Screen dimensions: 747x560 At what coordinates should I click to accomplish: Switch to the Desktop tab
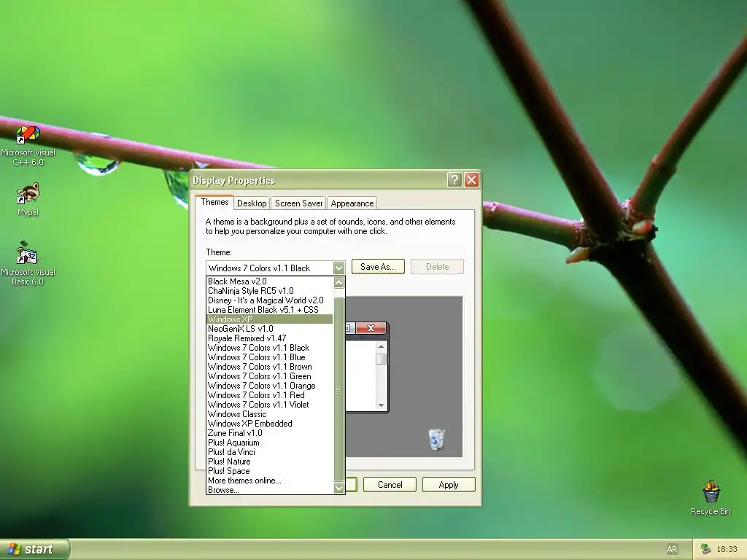(x=252, y=203)
